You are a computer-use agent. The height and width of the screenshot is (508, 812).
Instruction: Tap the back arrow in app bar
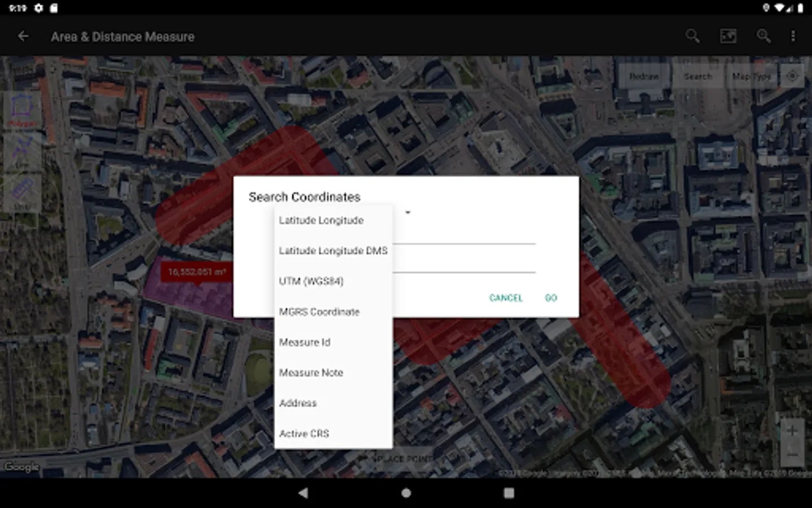(23, 37)
